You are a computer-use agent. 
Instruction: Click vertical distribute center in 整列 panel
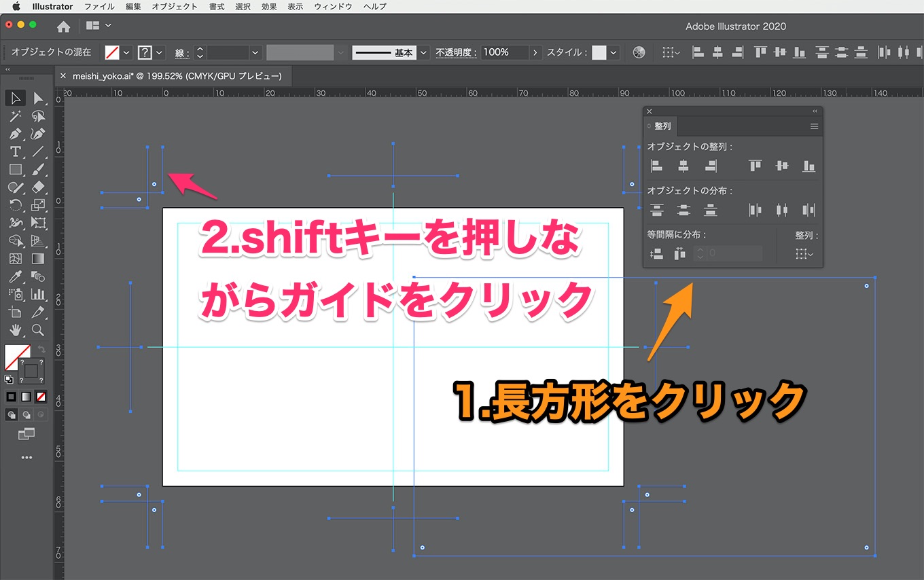683,210
